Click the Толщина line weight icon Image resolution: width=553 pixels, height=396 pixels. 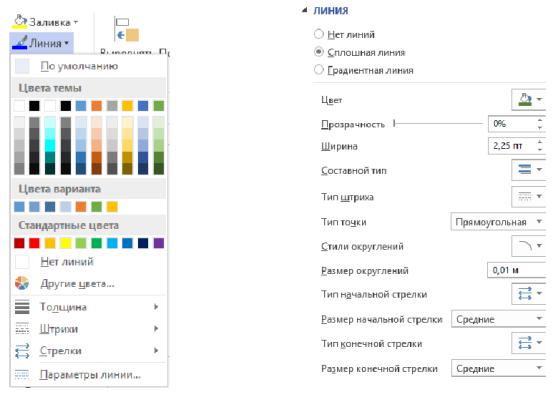(22, 307)
